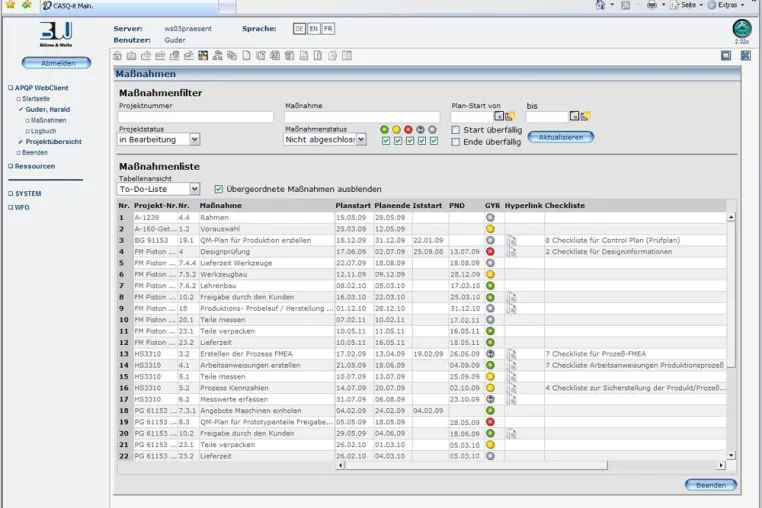Uncheck the red status filter checkbox
The image size is (762, 508).
click(410, 141)
